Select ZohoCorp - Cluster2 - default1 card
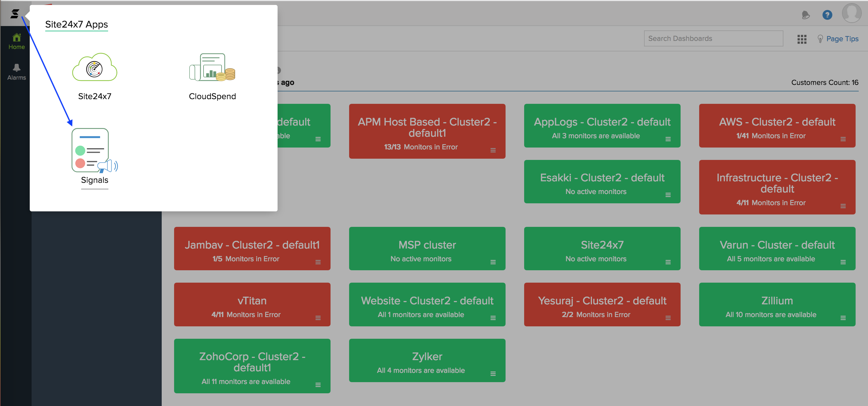The image size is (868, 406). tap(252, 366)
